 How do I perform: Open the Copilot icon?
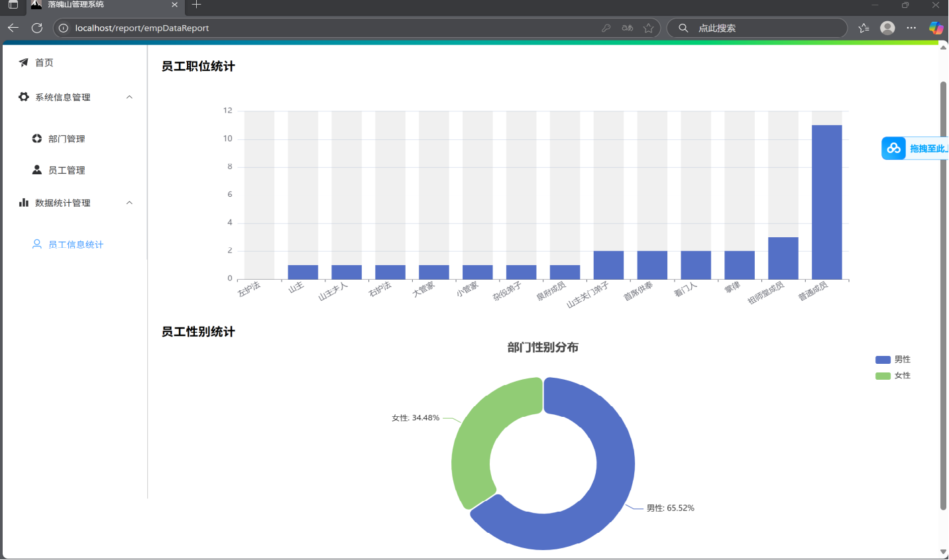(936, 28)
